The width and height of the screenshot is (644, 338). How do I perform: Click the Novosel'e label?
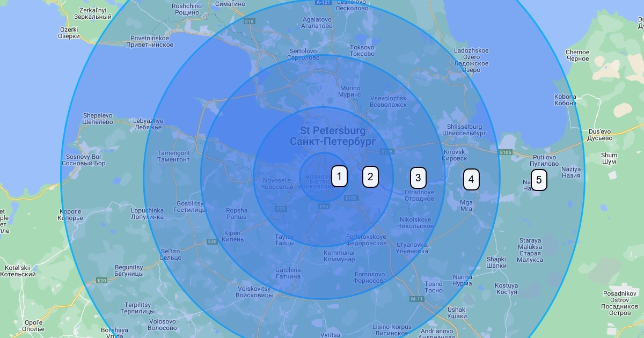[x=276, y=183]
